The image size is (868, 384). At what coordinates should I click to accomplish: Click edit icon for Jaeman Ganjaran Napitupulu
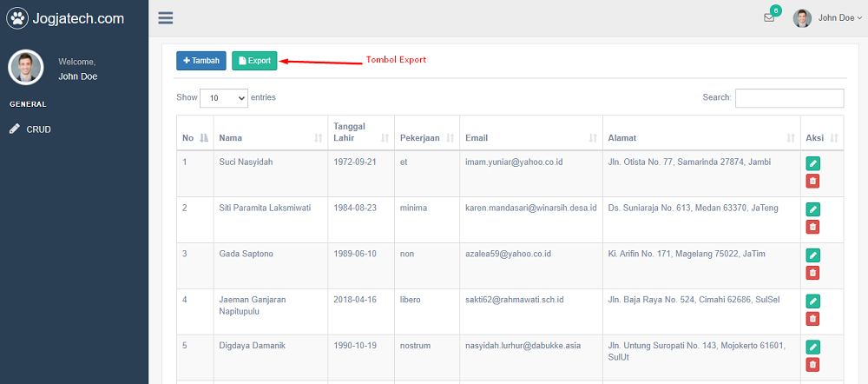[x=812, y=301]
